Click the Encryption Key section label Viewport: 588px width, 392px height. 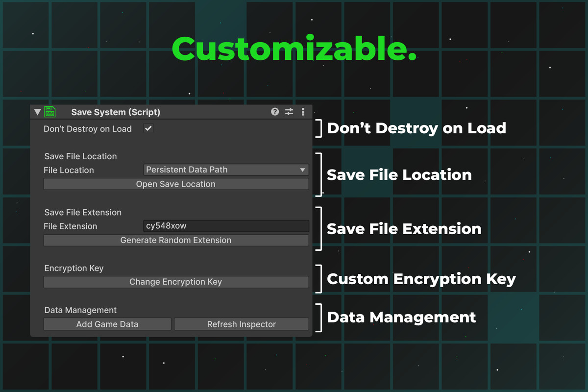73,268
